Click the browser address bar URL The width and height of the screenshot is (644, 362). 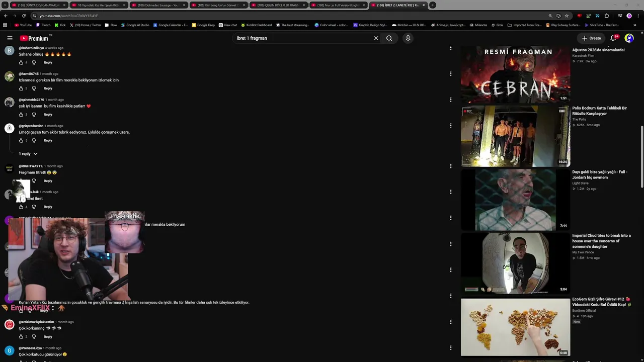(69, 16)
